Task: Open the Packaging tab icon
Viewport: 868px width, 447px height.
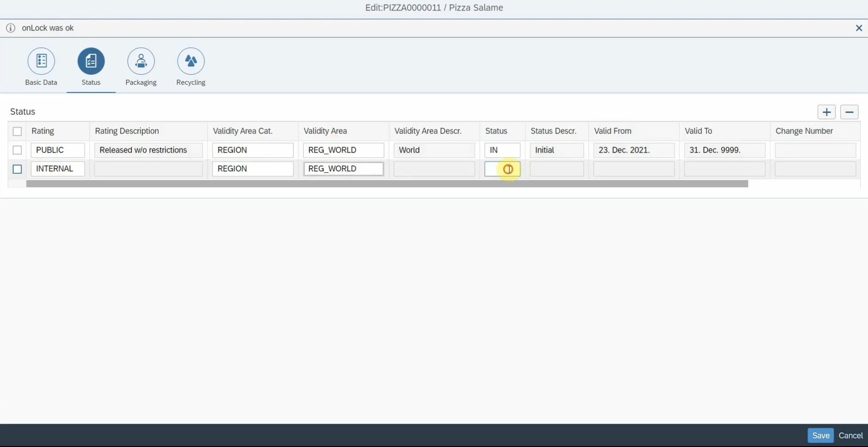Action: pyautogui.click(x=141, y=61)
